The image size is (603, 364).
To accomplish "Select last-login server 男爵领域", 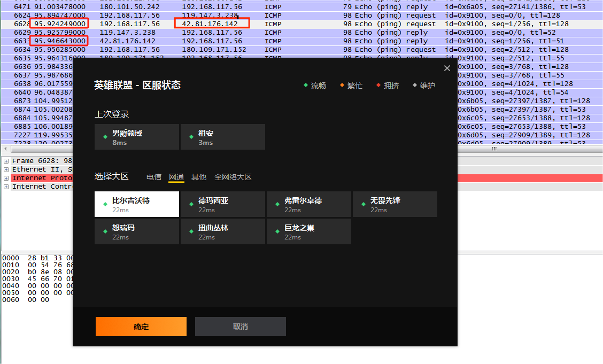I will [137, 137].
